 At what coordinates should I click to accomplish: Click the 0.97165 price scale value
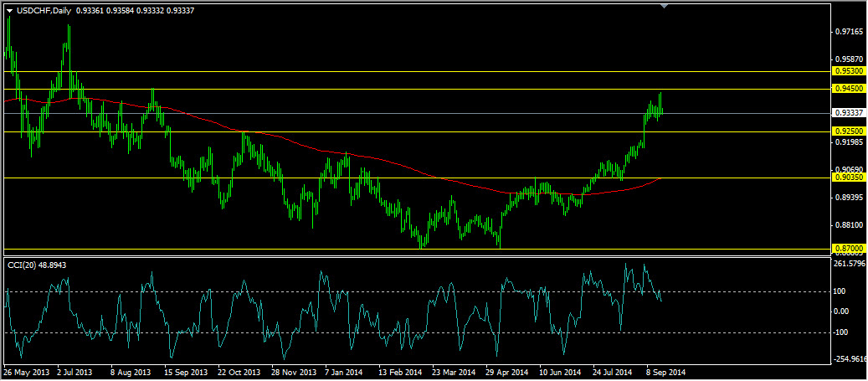850,32
